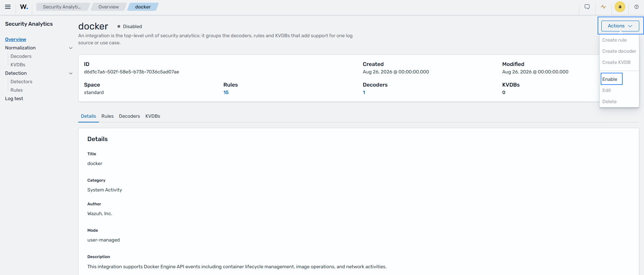644x275 pixels.
Task: Click the Space value 'standard'
Action: [94, 92]
